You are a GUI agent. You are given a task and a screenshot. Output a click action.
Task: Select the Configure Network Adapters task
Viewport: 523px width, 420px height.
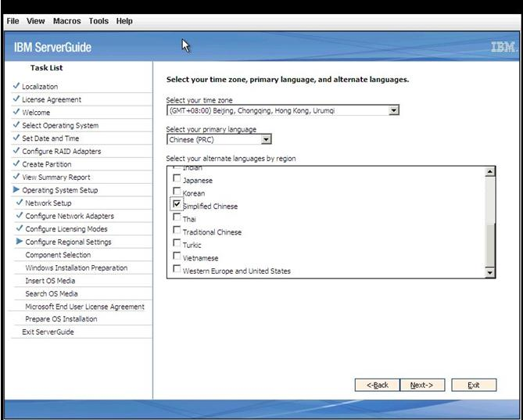pyautogui.click(x=70, y=216)
